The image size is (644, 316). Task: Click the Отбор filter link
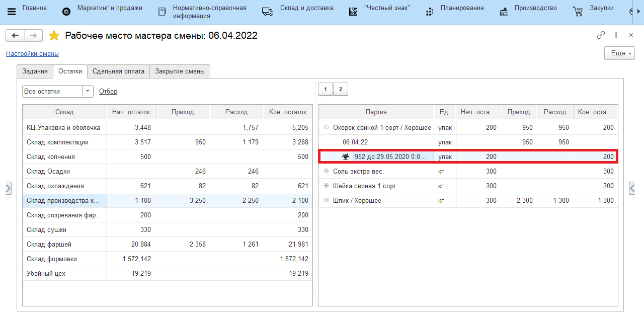pos(108,92)
